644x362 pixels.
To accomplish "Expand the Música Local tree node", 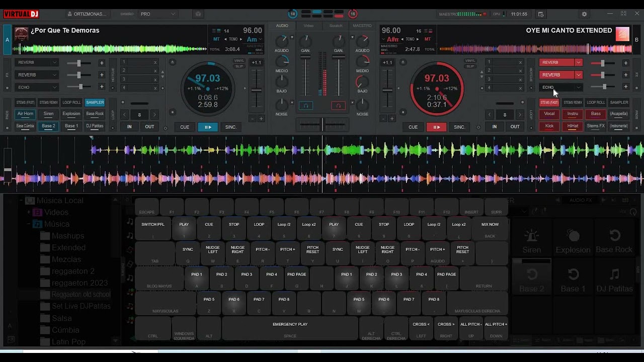I will [x=21, y=201].
